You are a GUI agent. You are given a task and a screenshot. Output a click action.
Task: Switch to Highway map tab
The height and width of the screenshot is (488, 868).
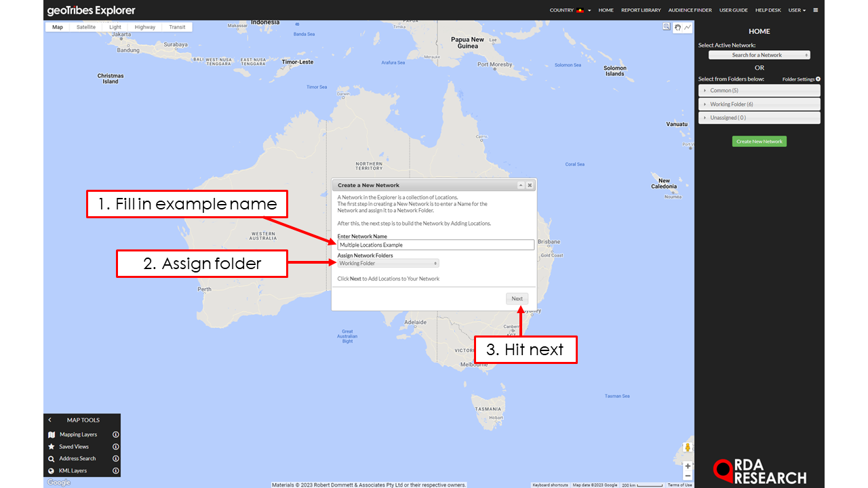145,27
